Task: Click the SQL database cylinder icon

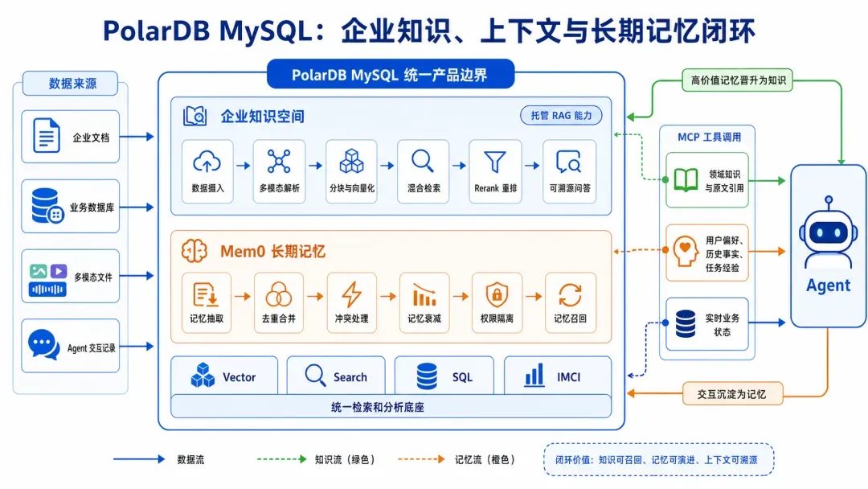Action: (x=427, y=376)
